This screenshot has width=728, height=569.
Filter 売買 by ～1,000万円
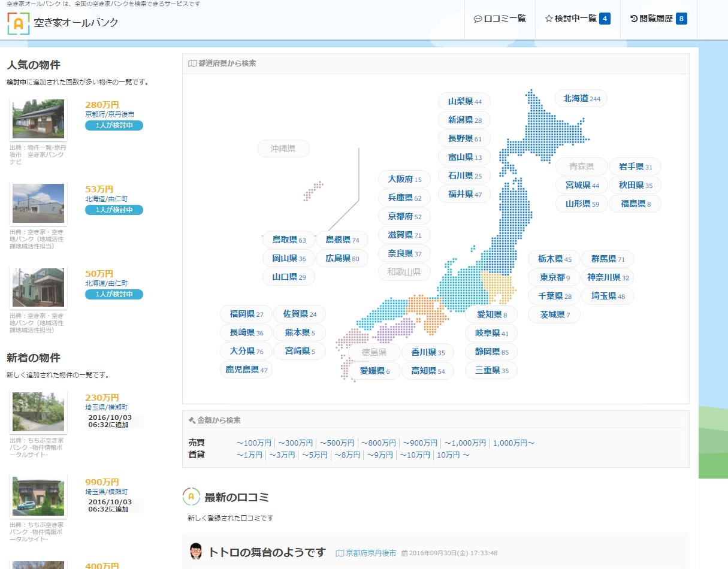point(465,443)
